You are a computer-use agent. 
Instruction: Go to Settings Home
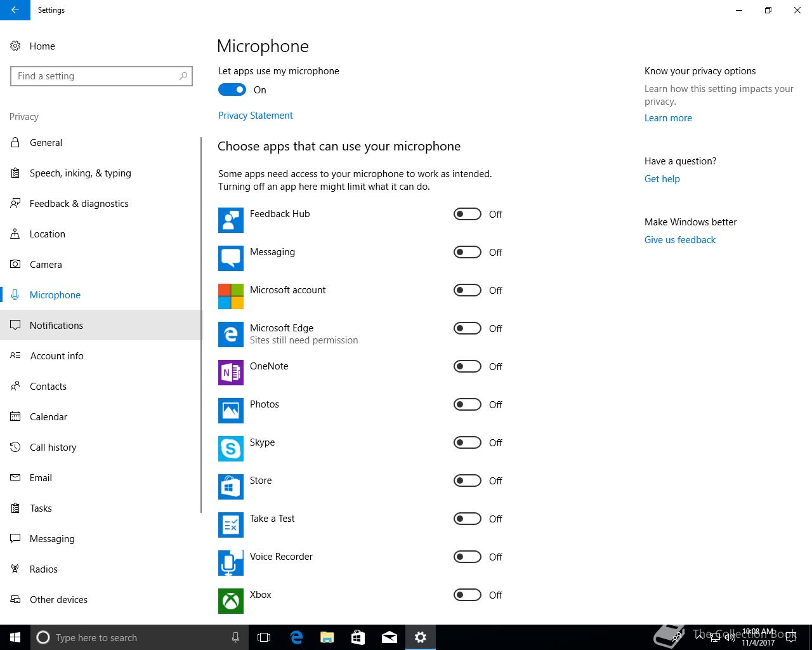click(x=100, y=46)
